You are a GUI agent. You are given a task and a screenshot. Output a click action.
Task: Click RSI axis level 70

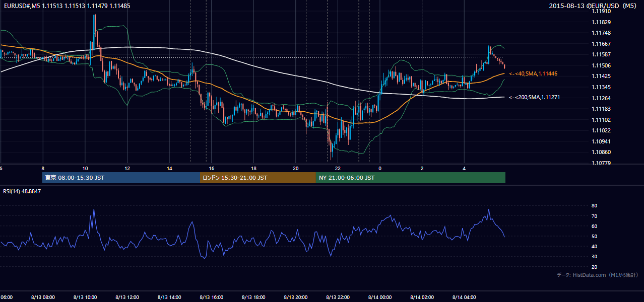(595, 216)
